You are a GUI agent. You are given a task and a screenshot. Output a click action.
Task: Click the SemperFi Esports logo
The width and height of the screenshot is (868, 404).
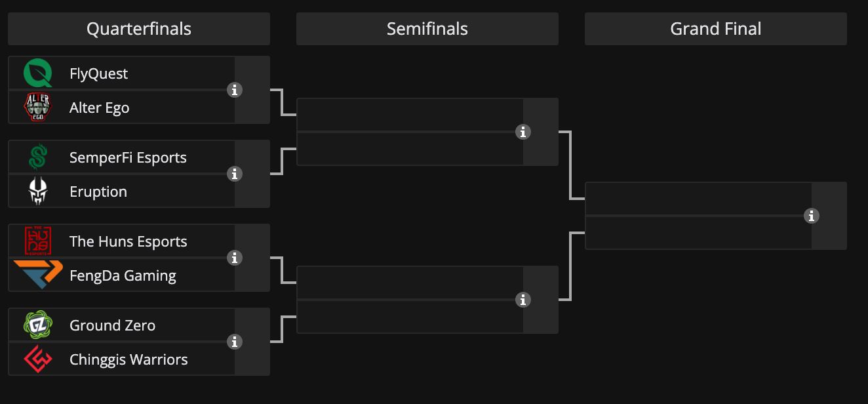point(38,157)
